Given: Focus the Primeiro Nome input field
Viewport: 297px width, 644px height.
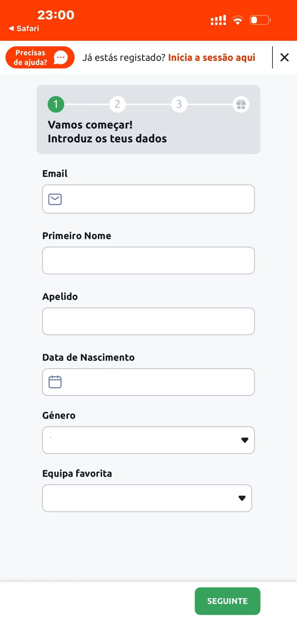Looking at the screenshot, I should pyautogui.click(x=148, y=260).
